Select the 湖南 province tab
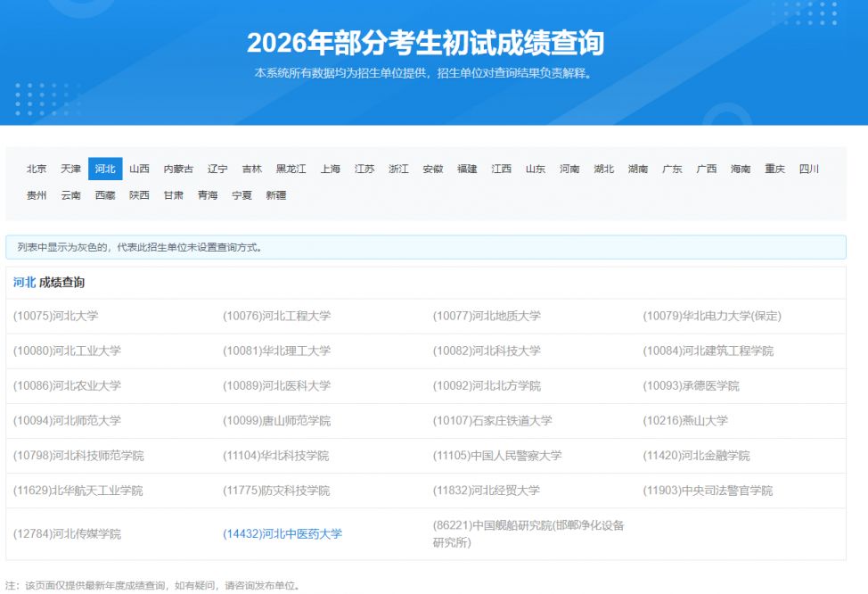868x594 pixels. (x=638, y=169)
